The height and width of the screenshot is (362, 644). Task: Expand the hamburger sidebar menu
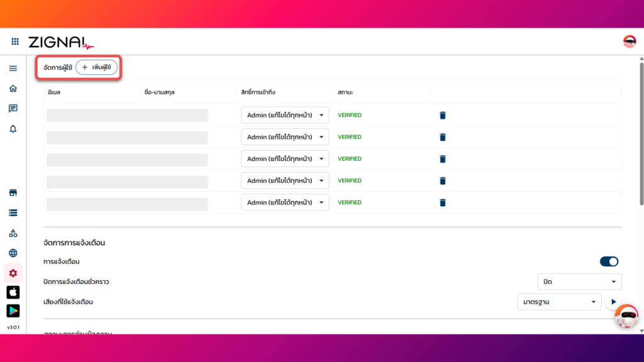tap(13, 68)
